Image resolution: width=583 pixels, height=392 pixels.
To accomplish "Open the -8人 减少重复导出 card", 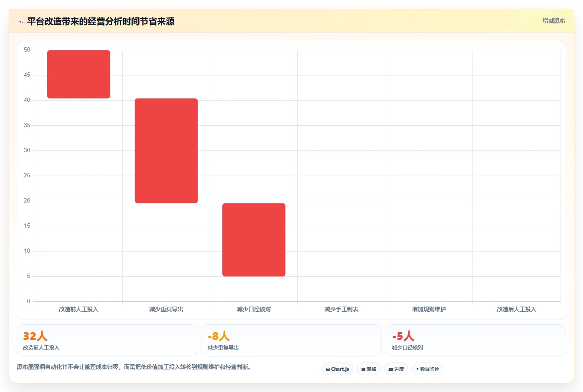I will (291, 340).
